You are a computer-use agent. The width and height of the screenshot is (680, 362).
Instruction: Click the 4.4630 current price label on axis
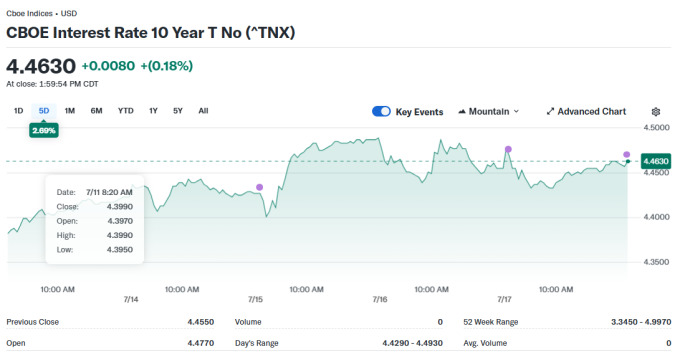click(x=656, y=161)
